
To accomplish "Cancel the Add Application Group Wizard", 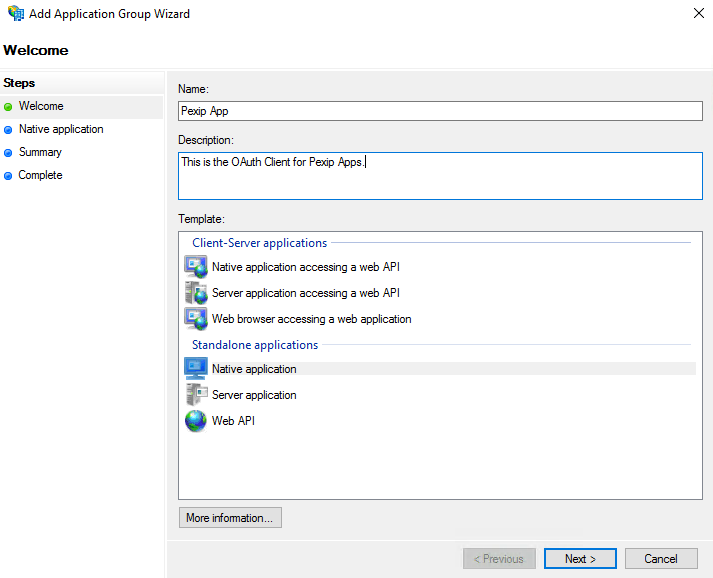I will pyautogui.click(x=661, y=558).
